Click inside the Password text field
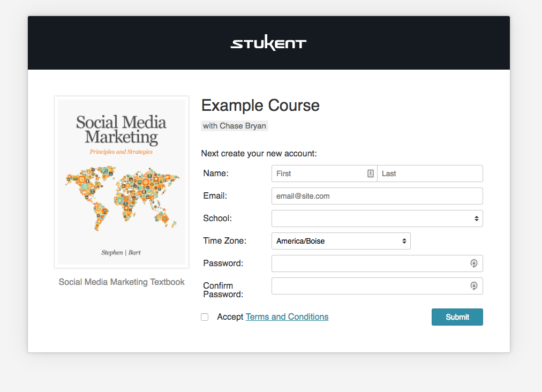 point(370,263)
